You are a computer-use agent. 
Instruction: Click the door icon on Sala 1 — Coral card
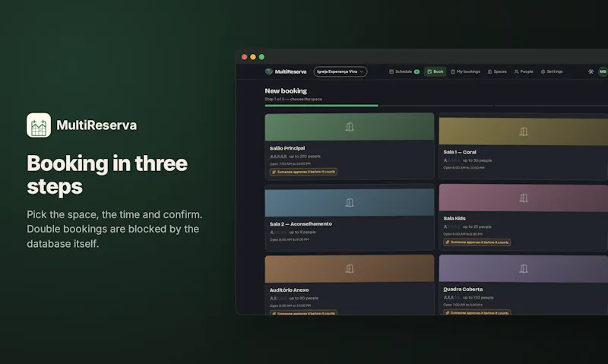524,131
